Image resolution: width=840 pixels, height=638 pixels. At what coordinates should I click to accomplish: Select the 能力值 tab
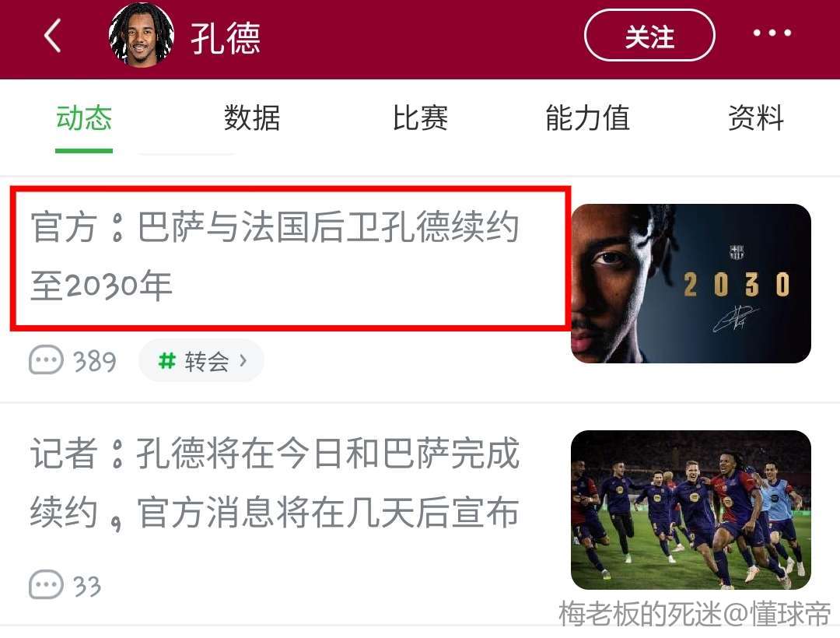pos(588,117)
